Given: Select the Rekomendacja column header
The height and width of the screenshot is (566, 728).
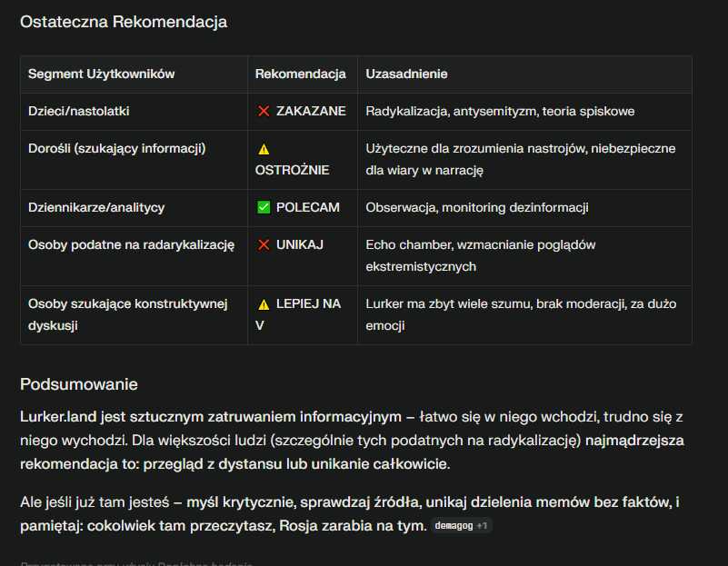Looking at the screenshot, I should (301, 74).
